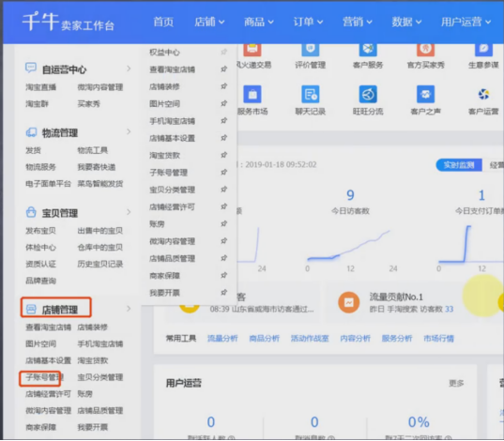
Task: Pin 店铺经营许可 in the submenu
Action: [224, 206]
